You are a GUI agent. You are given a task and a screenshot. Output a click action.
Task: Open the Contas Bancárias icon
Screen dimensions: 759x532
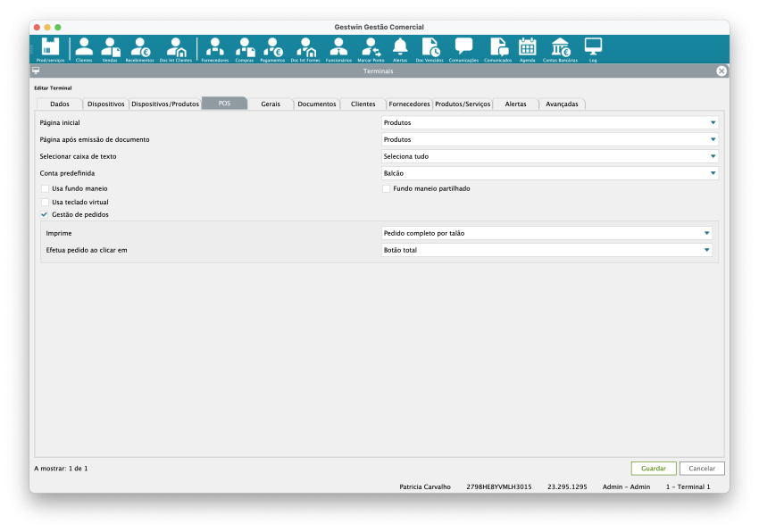(x=560, y=48)
